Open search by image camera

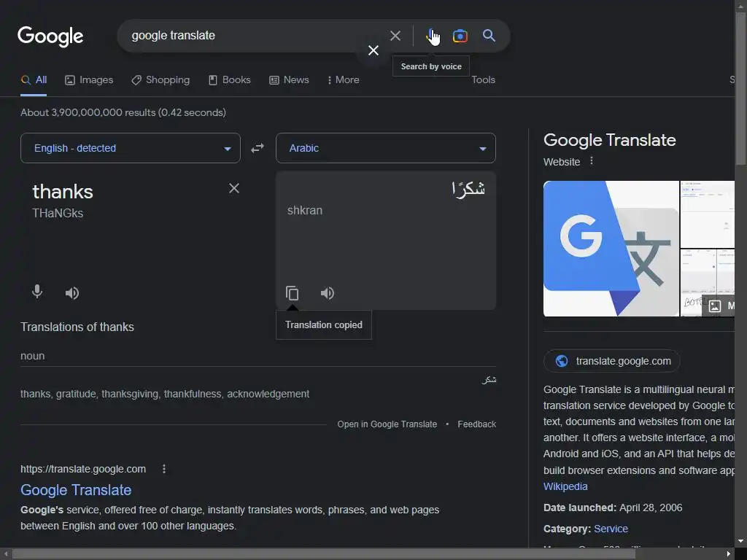(460, 36)
